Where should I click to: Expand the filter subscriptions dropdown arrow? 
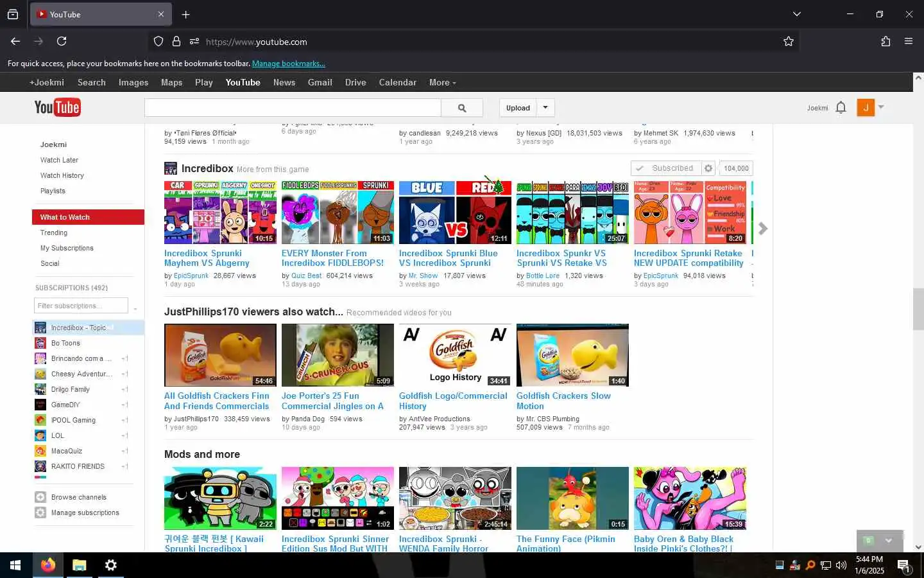pos(135,308)
